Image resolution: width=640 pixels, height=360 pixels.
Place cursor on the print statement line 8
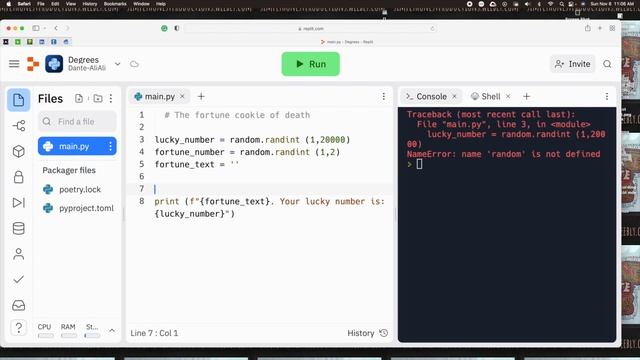click(269, 207)
